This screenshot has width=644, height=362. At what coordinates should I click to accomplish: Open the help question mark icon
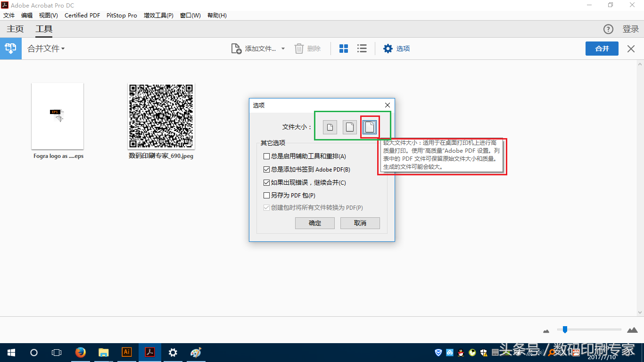point(608,29)
